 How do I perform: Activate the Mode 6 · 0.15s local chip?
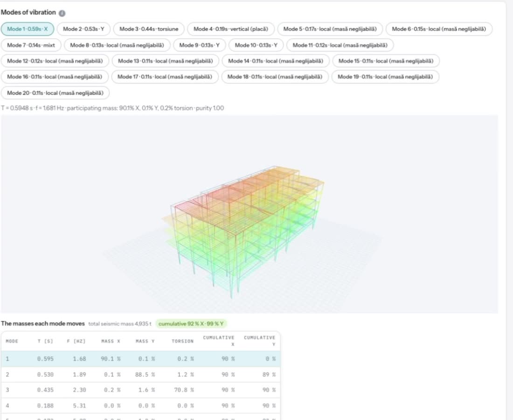click(x=439, y=29)
